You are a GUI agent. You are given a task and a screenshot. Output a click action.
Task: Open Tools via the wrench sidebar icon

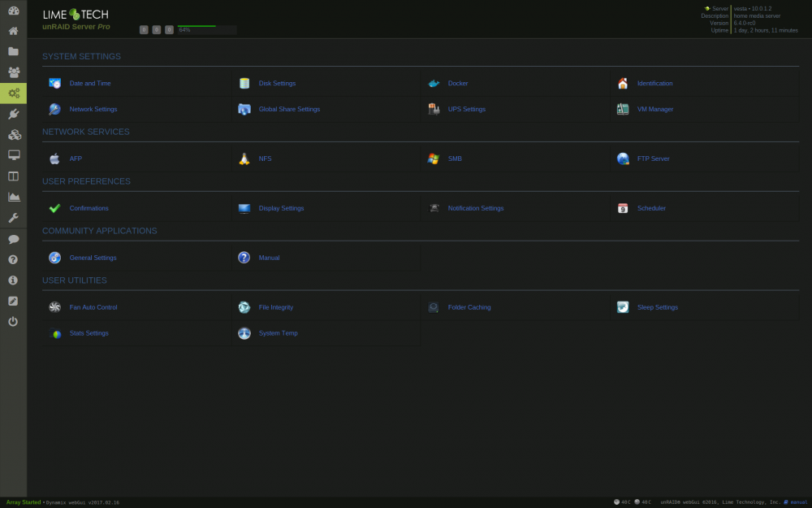[x=14, y=218]
